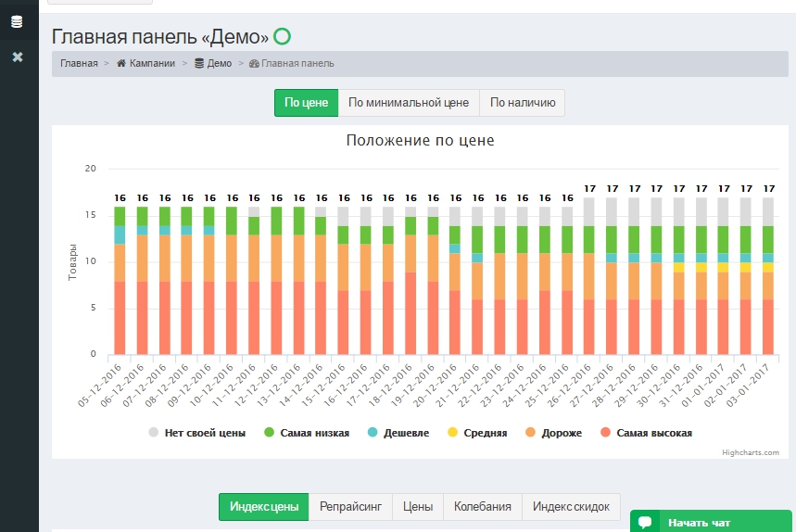Open the 'Репрайсинг' tab
796x532 pixels.
click(349, 507)
